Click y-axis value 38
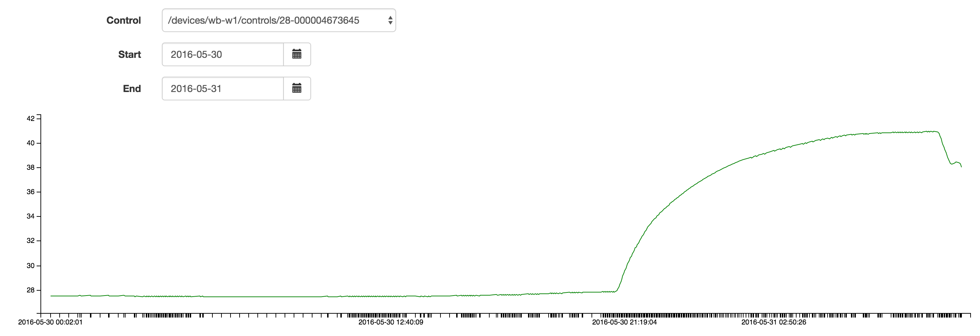The height and width of the screenshot is (336, 980). (x=30, y=168)
